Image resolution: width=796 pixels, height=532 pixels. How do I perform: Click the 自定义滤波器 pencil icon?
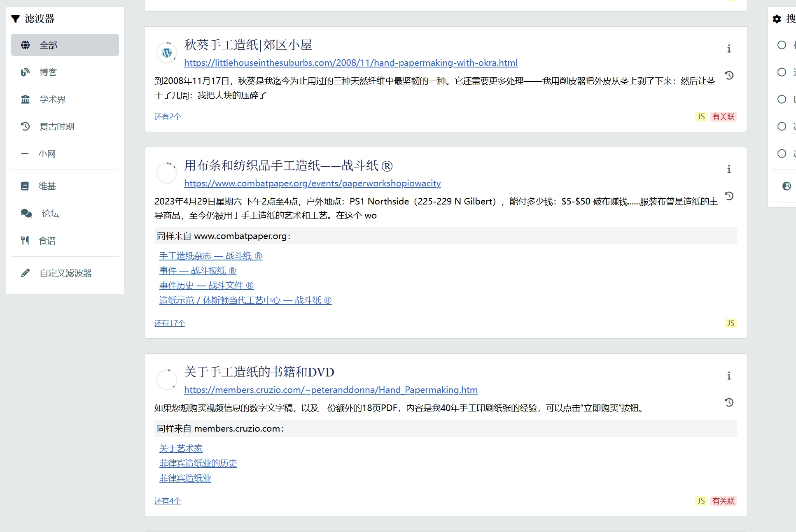pos(26,273)
